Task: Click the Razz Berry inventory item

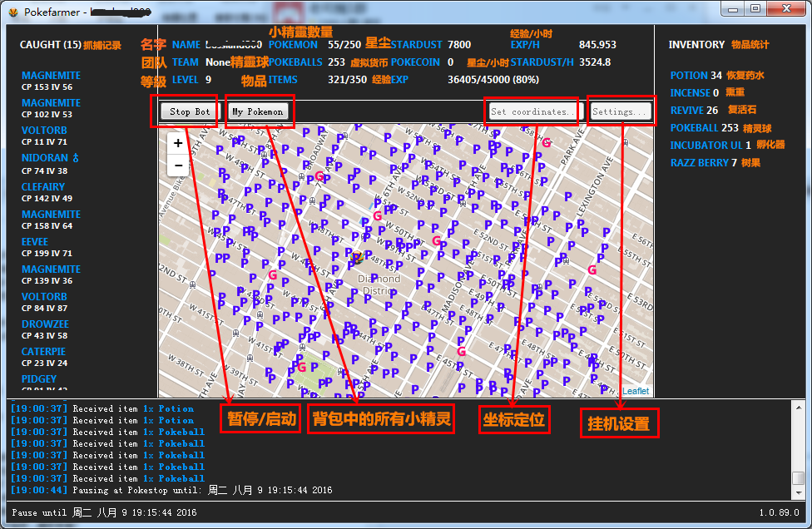Action: 699,163
